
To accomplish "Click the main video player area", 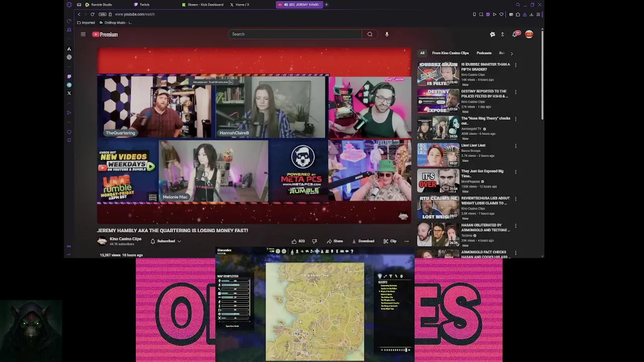I will tap(254, 136).
